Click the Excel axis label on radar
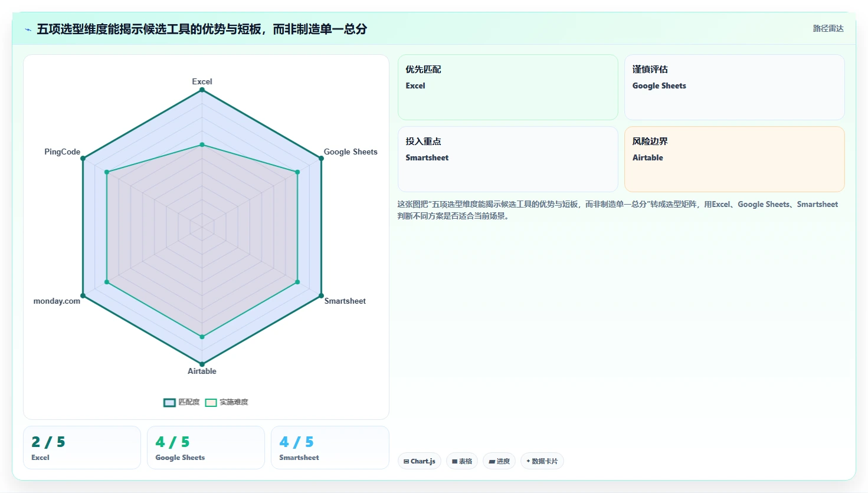 click(x=202, y=81)
